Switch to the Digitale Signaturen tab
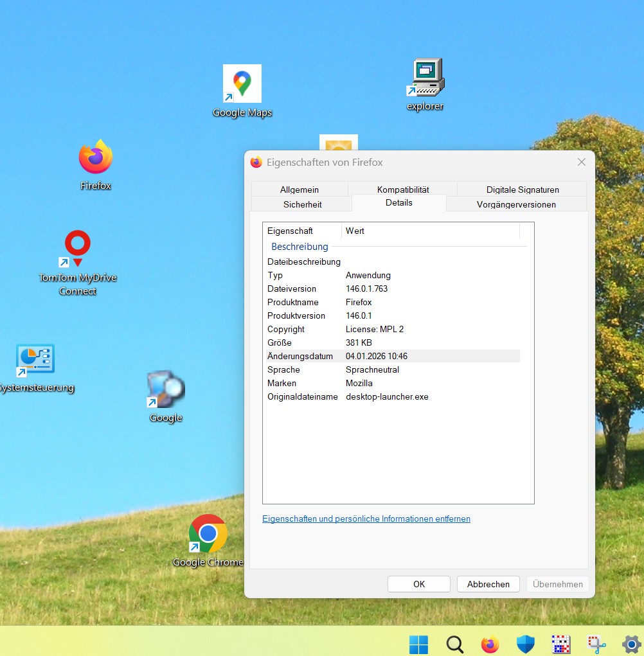644x656 pixels. pyautogui.click(x=522, y=190)
